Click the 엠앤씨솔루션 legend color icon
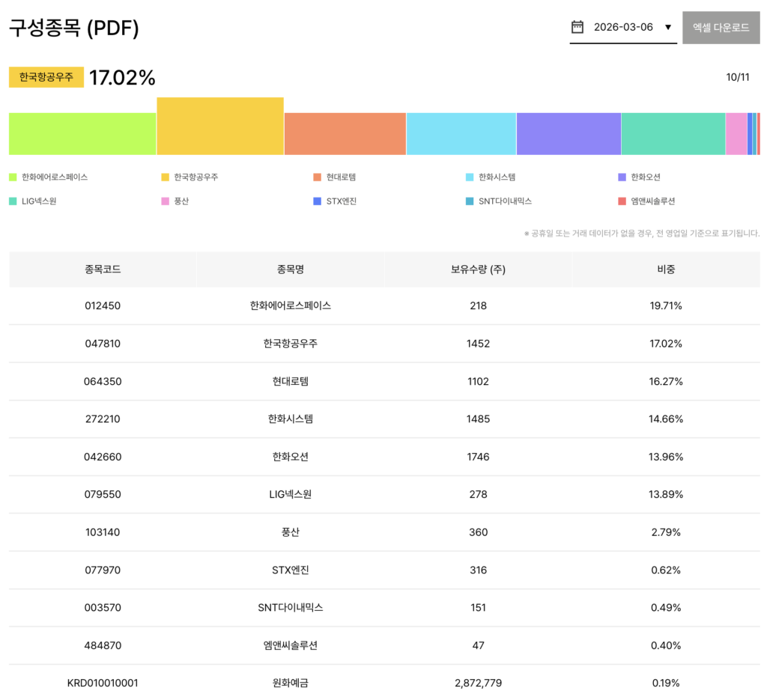767x700 pixels. [622, 201]
